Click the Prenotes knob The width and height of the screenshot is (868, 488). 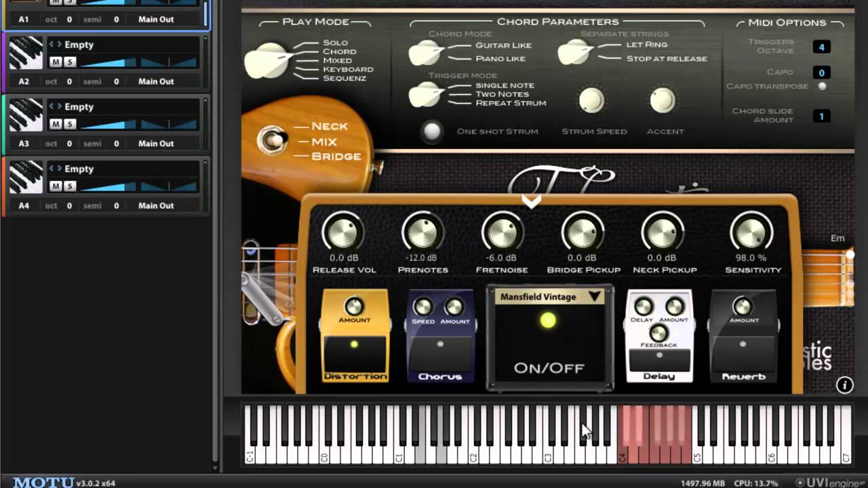tap(422, 234)
